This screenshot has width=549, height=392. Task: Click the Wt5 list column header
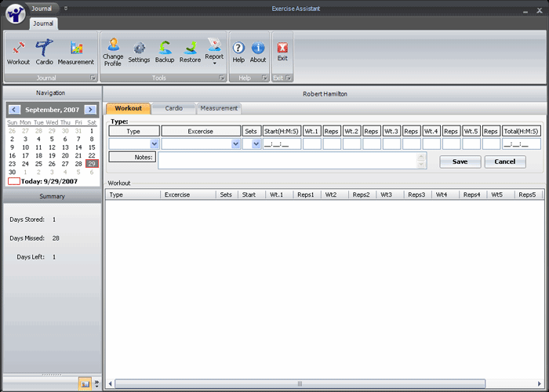pos(500,194)
